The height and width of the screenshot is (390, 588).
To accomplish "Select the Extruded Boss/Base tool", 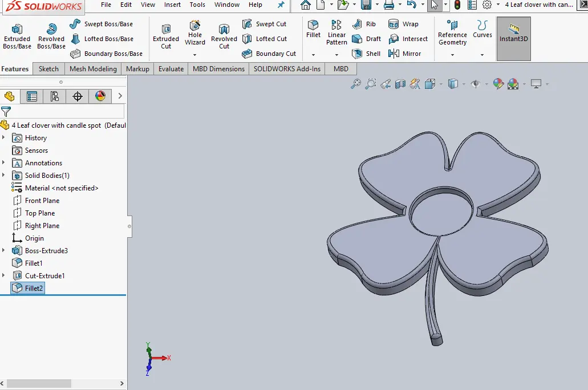I will tap(17, 35).
